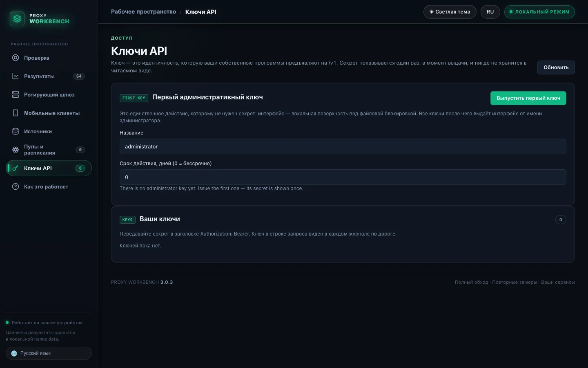Go to Ротирующий шлюз
This screenshot has height=368, width=588.
[x=49, y=94]
